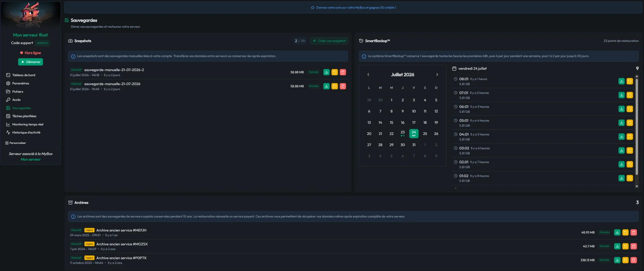This screenshot has height=271, width=644.
Task: Click 'Mon serveur Rust' server name
Action: (31, 35)
